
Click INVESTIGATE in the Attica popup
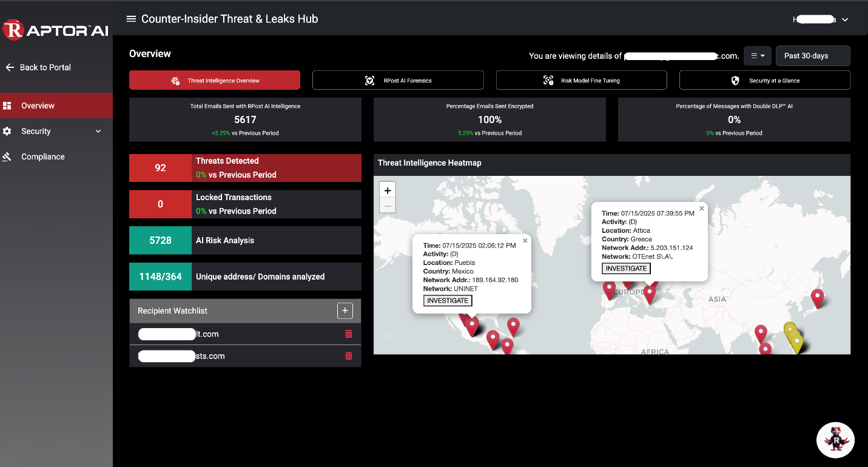click(626, 268)
